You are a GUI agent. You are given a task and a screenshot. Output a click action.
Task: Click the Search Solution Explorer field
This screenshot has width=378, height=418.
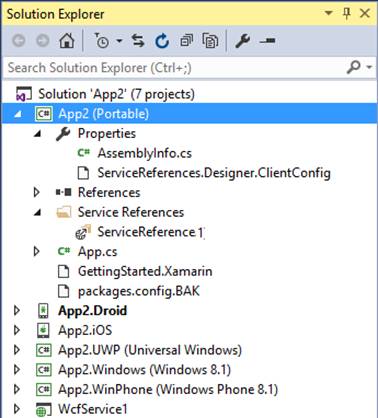pyautogui.click(x=176, y=68)
